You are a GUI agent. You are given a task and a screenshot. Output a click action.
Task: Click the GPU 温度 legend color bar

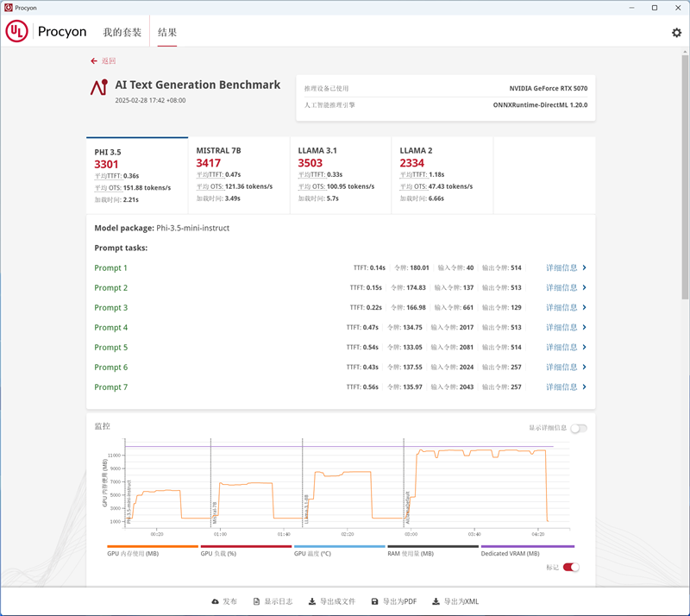pyautogui.click(x=339, y=546)
